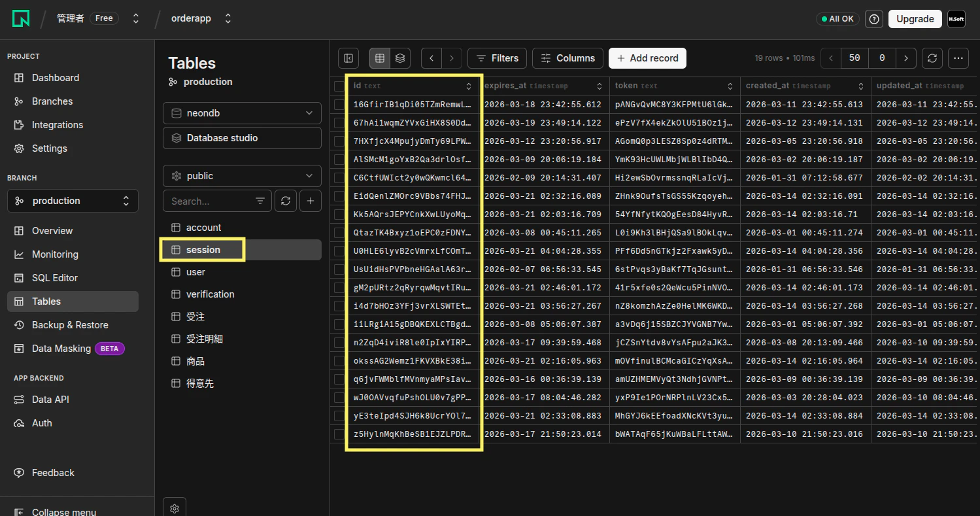Open the SQL Editor
The height and width of the screenshot is (516, 980).
click(73, 278)
